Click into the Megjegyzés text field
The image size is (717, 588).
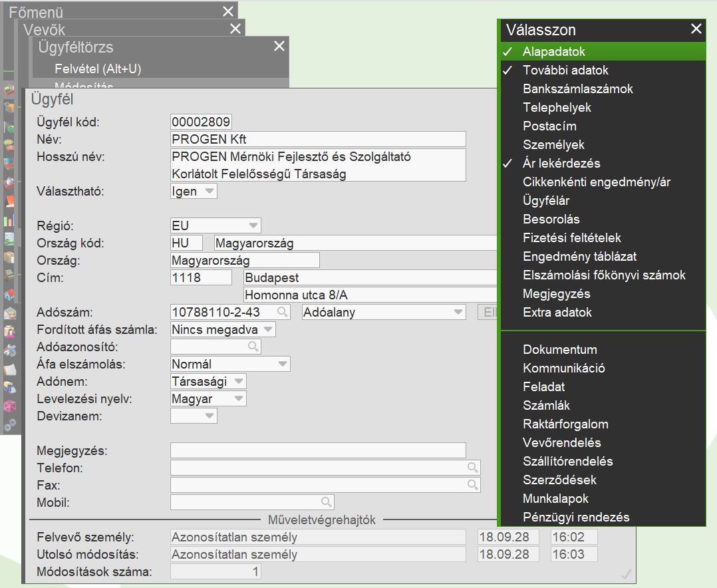click(318, 450)
